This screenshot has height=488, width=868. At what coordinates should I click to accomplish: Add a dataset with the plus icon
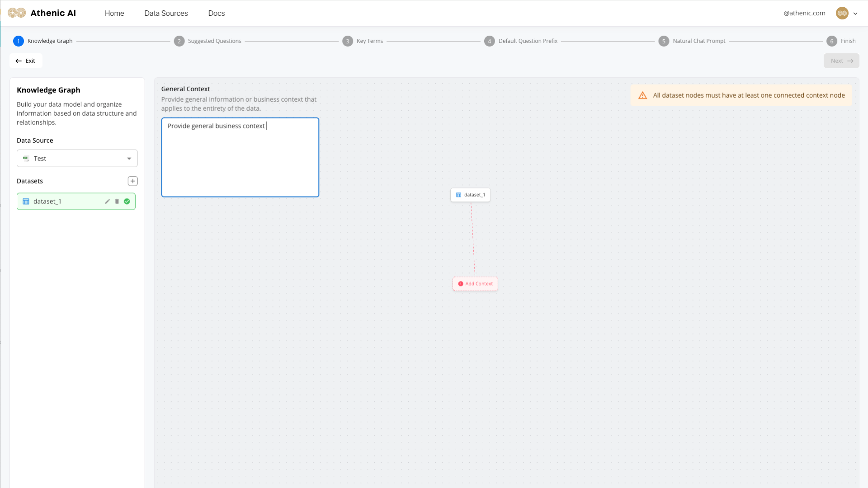pos(132,181)
